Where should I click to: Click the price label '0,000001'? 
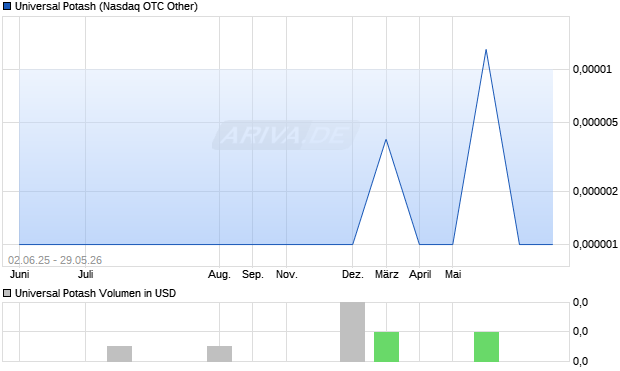pyautogui.click(x=595, y=244)
